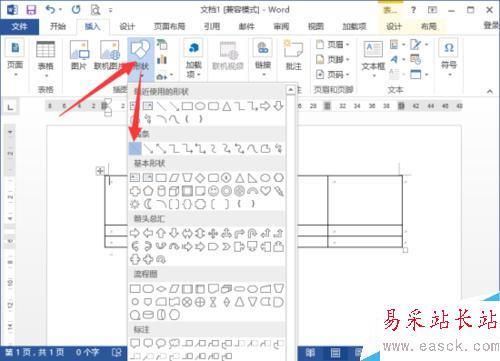Viewport: 500px width, 361px height.
Task: Open the Undo history dropdown arrow
Action: [x=60, y=10]
